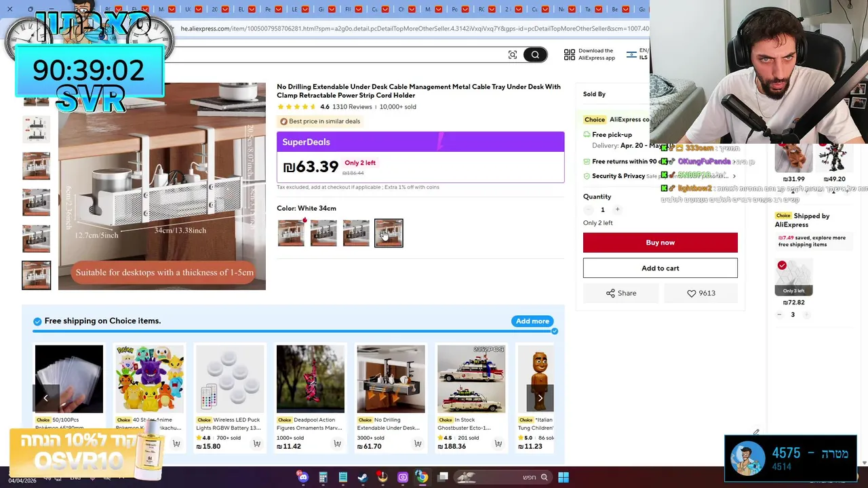The height and width of the screenshot is (488, 868).
Task: Open the Windows Start menu
Action: 564,477
